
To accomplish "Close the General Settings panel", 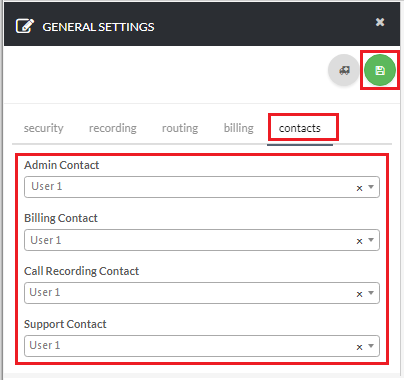I will point(380,22).
